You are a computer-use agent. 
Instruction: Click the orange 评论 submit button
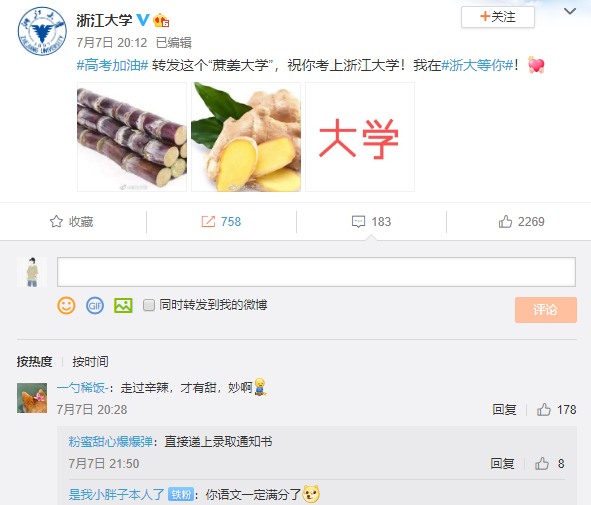546,310
